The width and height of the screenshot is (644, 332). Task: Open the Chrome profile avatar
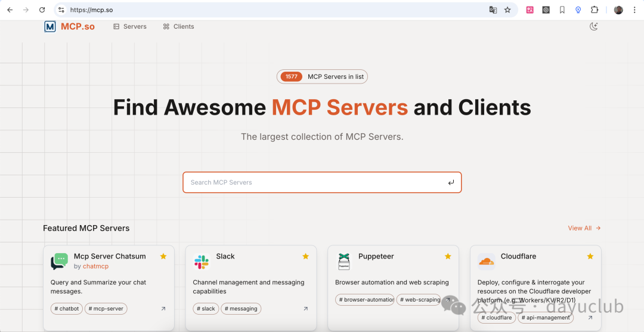tap(618, 10)
